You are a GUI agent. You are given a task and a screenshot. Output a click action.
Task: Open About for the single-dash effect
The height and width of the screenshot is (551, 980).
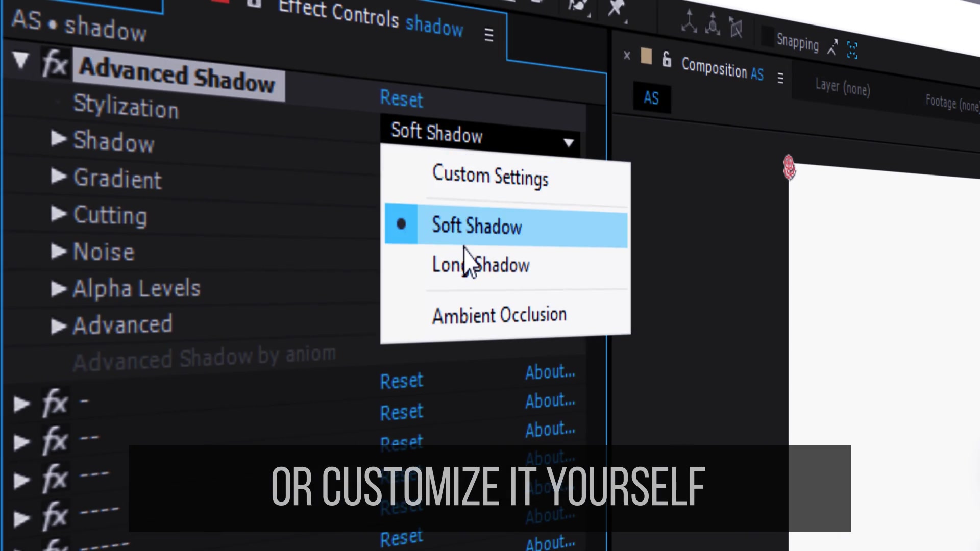pyautogui.click(x=550, y=372)
